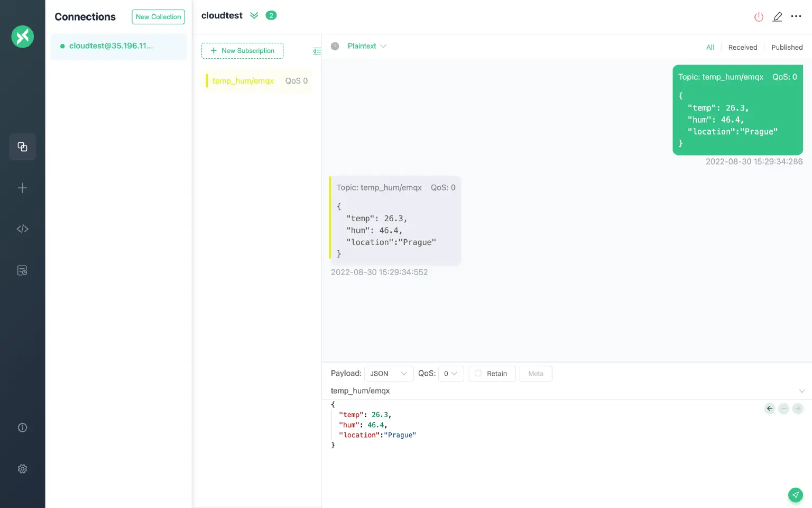The width and height of the screenshot is (812, 508).
Task: Disconnect using the red power icon
Action: click(x=759, y=16)
